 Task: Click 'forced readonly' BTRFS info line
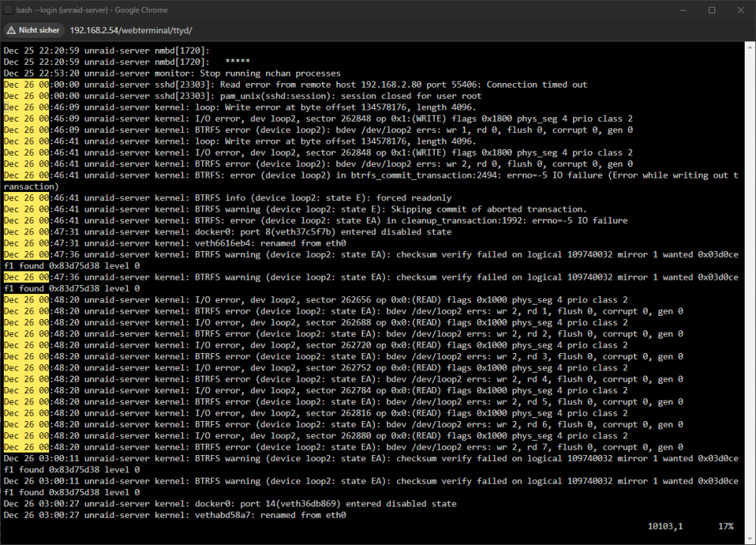click(228, 197)
